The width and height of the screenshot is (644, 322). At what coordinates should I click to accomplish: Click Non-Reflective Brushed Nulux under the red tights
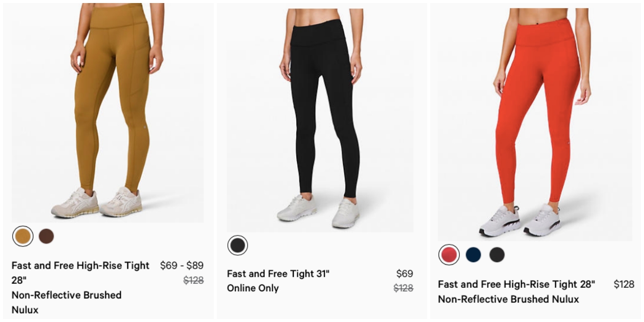click(x=508, y=299)
